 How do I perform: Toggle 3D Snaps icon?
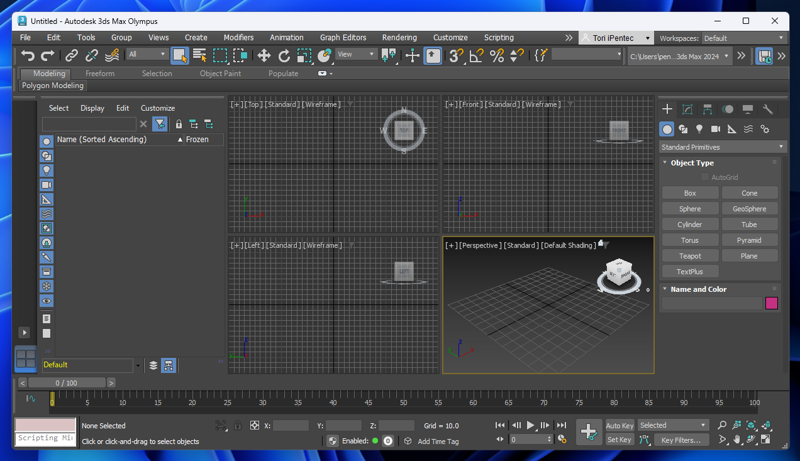456,56
